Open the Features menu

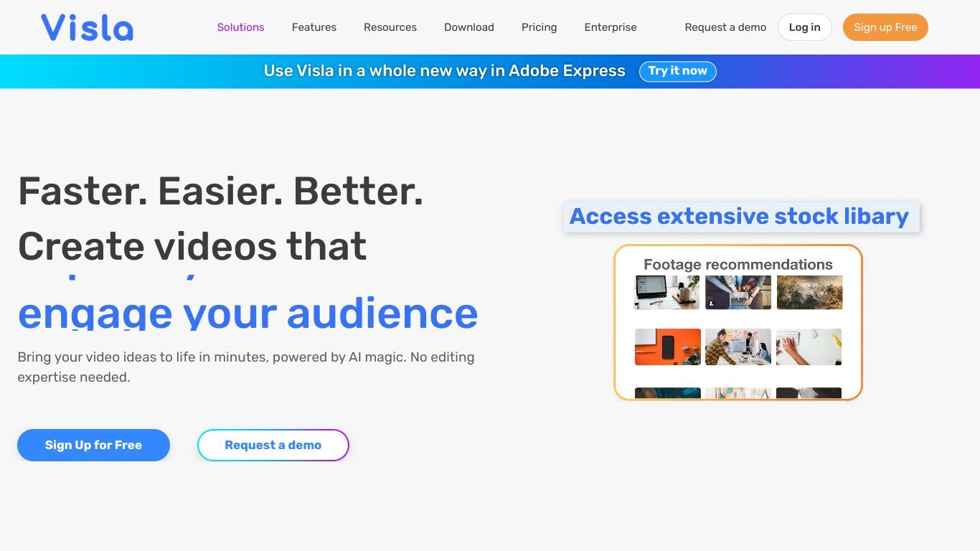tap(314, 27)
